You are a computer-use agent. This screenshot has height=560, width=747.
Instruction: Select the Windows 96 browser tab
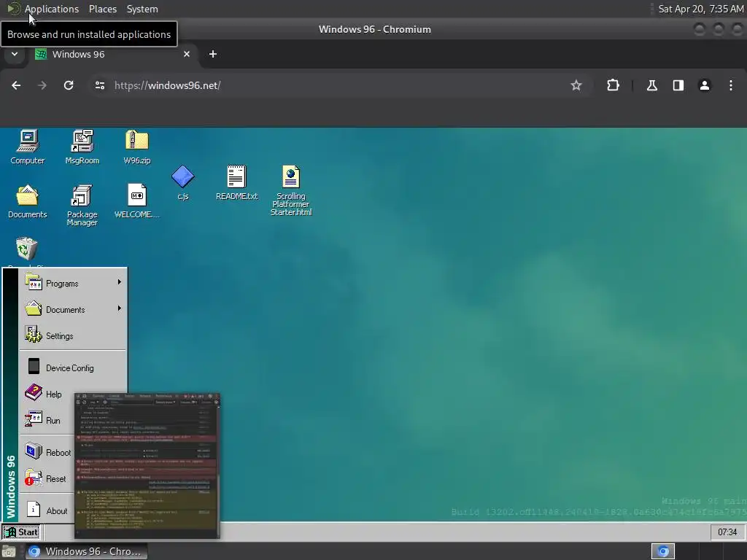[113, 54]
